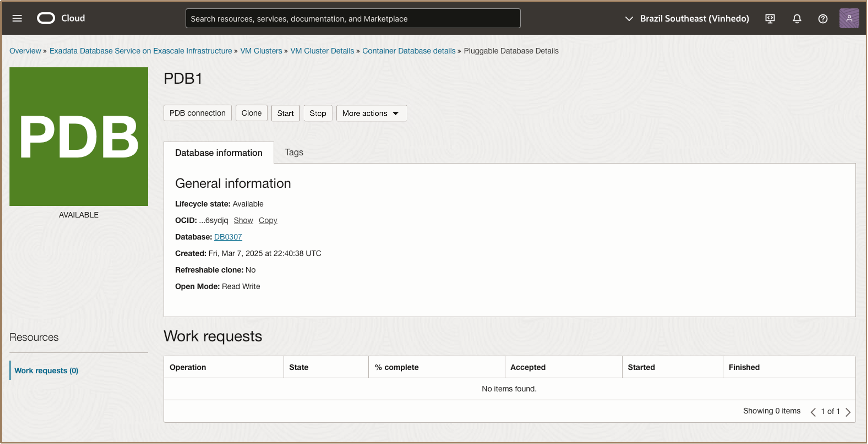
Task: Stop the pluggable database
Action: (x=318, y=113)
